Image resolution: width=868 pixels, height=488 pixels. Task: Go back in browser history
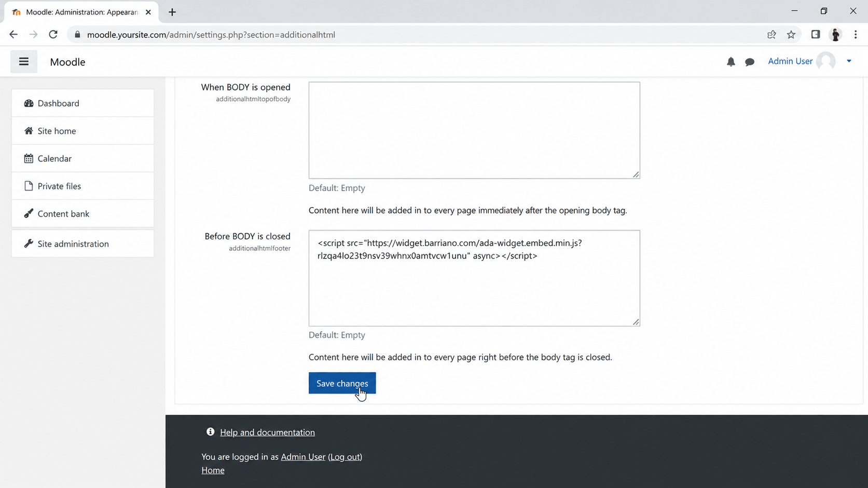tap(13, 35)
